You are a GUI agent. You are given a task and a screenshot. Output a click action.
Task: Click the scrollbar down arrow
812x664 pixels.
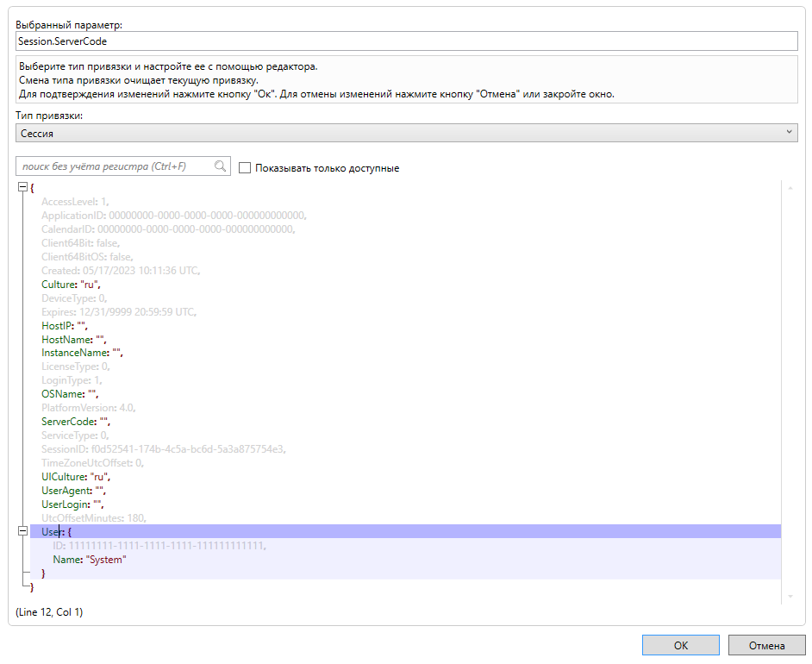point(790,597)
